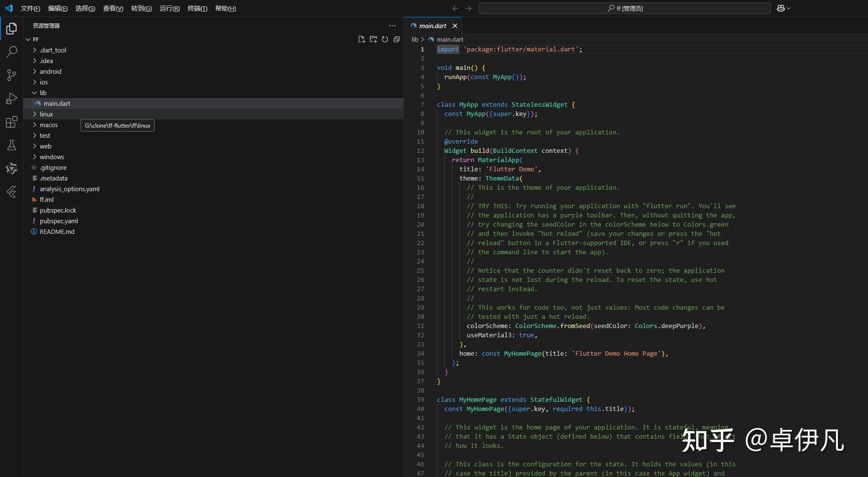The height and width of the screenshot is (477, 868).
Task: Click the New Folder icon in explorer
Action: pos(373,39)
